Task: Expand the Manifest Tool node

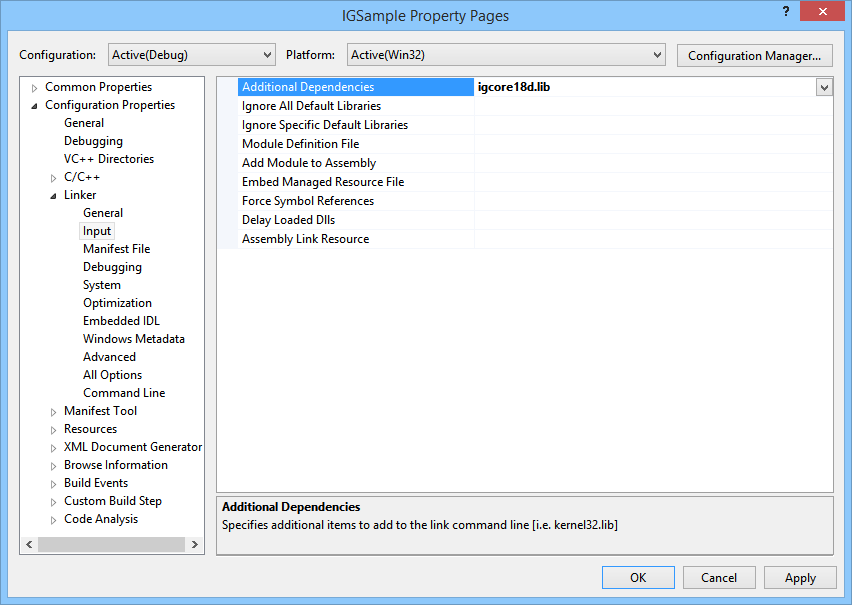Action: (x=54, y=412)
